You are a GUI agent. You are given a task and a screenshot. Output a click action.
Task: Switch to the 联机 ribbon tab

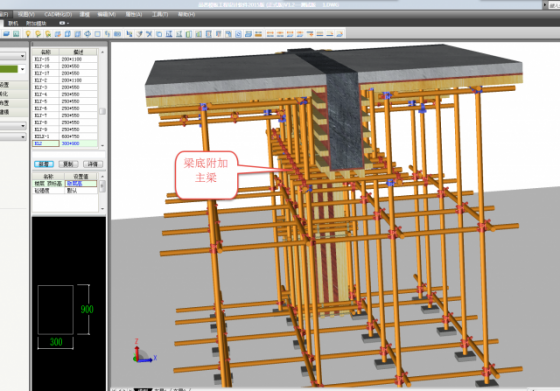(x=13, y=23)
